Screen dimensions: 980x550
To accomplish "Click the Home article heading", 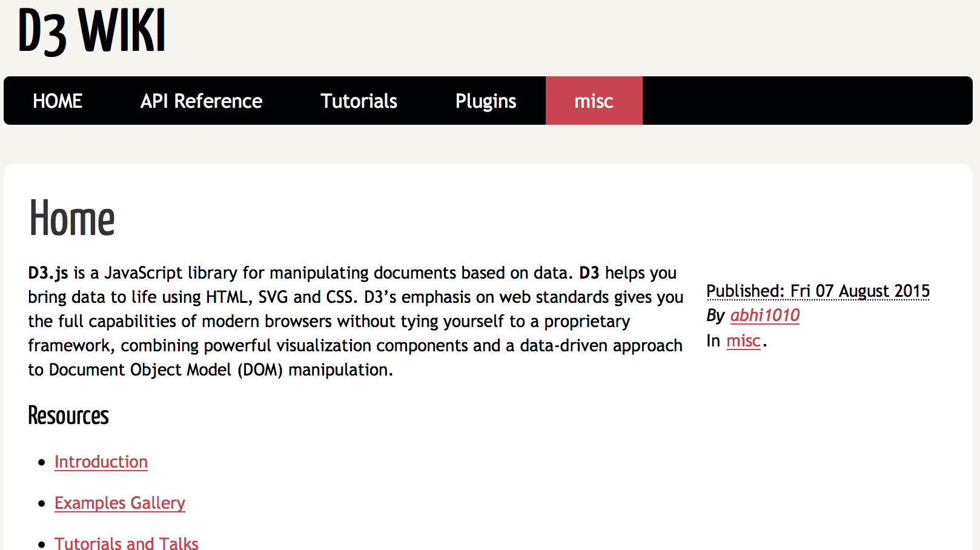I will (72, 218).
